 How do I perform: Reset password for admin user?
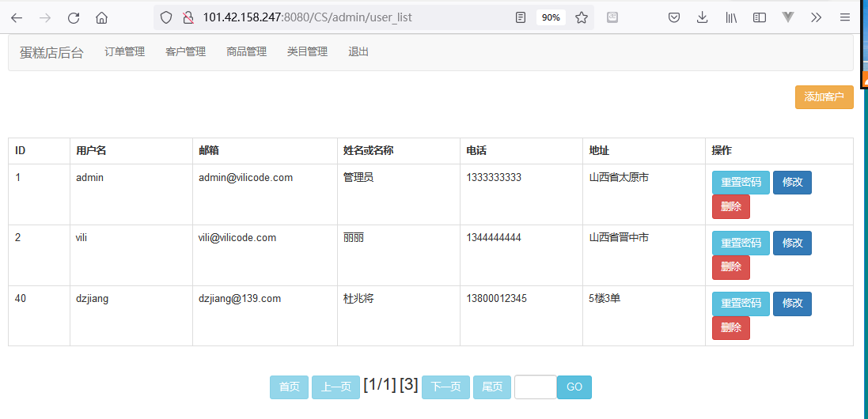pyautogui.click(x=740, y=183)
